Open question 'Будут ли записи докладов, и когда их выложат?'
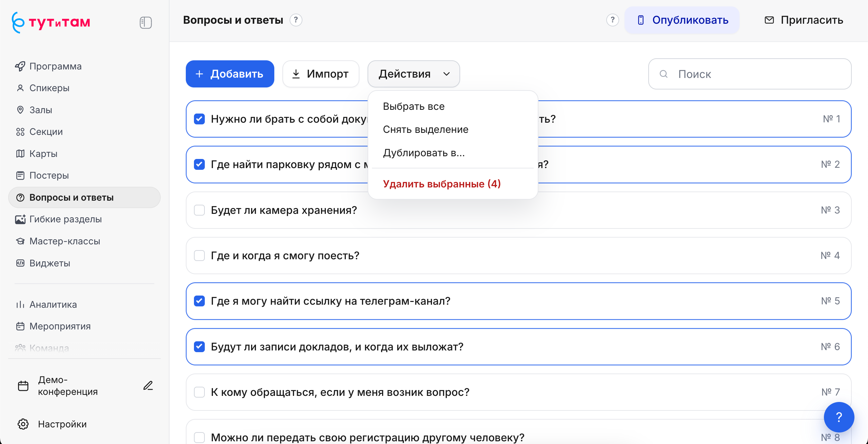Screen dimensions: 868x444 click(518, 347)
